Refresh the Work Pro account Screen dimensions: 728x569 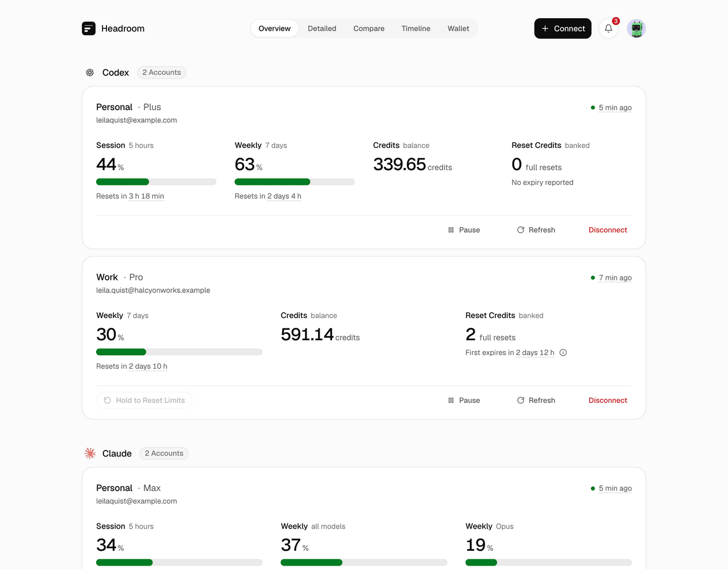click(536, 401)
